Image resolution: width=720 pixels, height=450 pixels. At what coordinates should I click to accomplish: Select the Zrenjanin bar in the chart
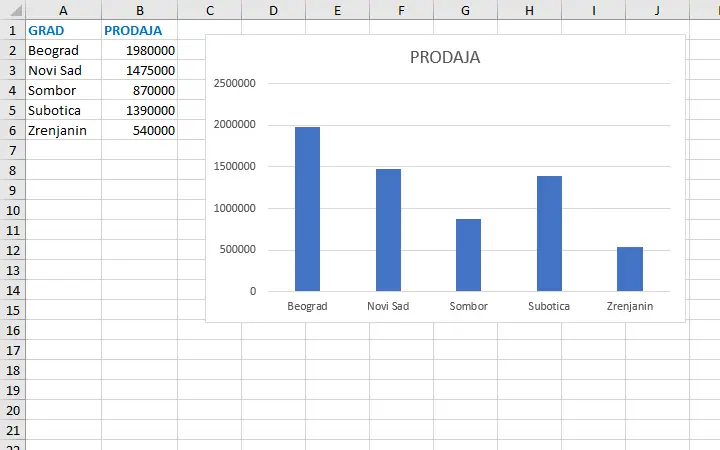click(629, 269)
